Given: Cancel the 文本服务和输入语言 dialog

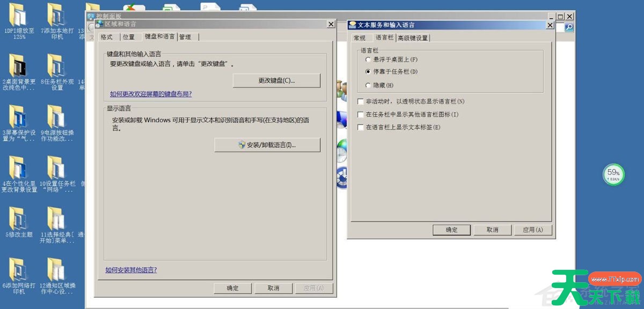Looking at the screenshot, I should pyautogui.click(x=493, y=230).
